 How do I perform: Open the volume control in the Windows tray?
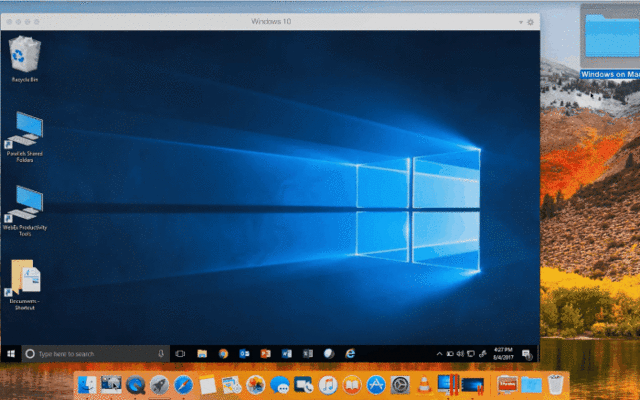pyautogui.click(x=460, y=354)
